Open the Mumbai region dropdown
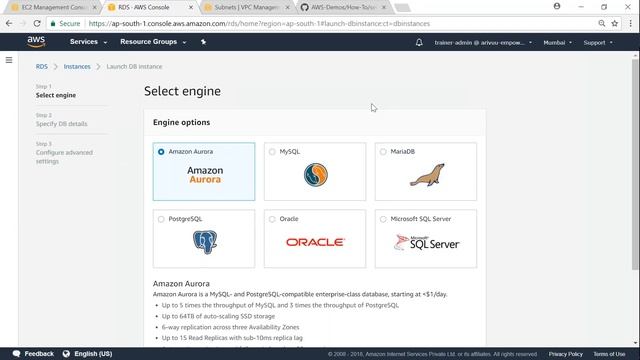This screenshot has width=640, height=360. (557, 42)
